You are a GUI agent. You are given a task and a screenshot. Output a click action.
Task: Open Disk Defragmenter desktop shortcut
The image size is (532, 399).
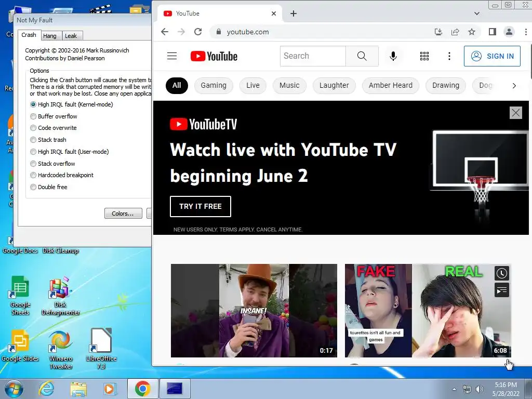[60, 296]
